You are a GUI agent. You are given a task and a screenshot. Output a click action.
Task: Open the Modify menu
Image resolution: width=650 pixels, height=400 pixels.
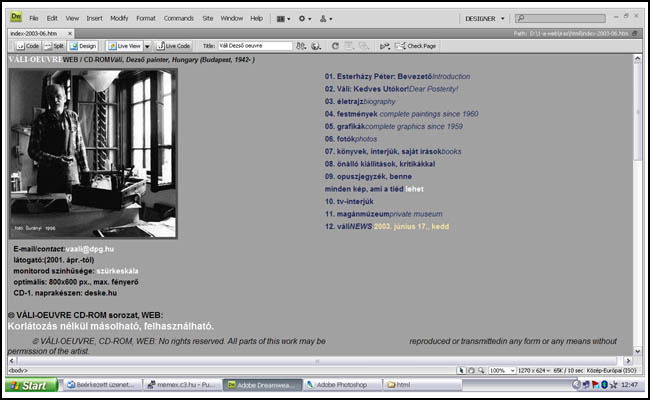pos(119,19)
